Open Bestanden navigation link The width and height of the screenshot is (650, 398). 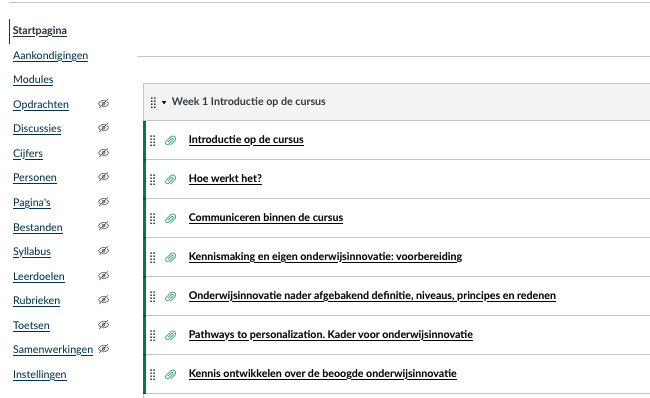(38, 227)
